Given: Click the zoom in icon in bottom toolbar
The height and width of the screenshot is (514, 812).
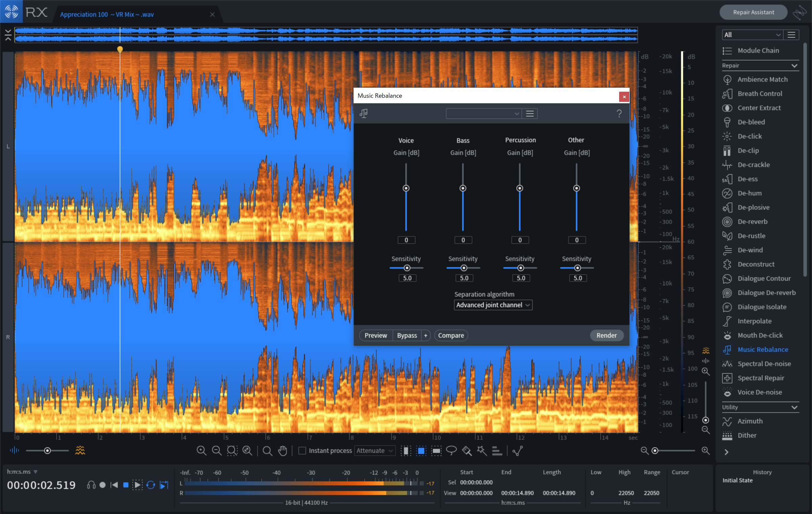Looking at the screenshot, I should (201, 450).
